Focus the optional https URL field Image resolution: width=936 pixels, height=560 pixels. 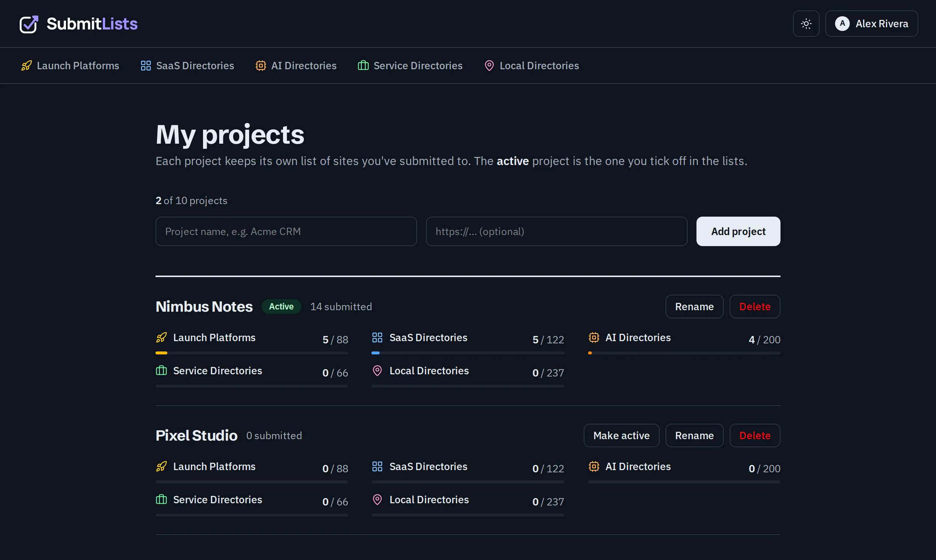(556, 231)
